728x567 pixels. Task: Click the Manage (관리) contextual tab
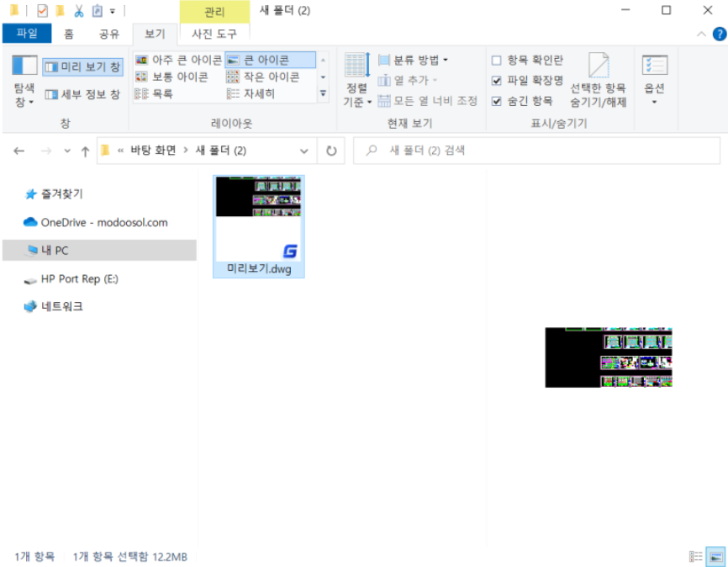tap(214, 12)
